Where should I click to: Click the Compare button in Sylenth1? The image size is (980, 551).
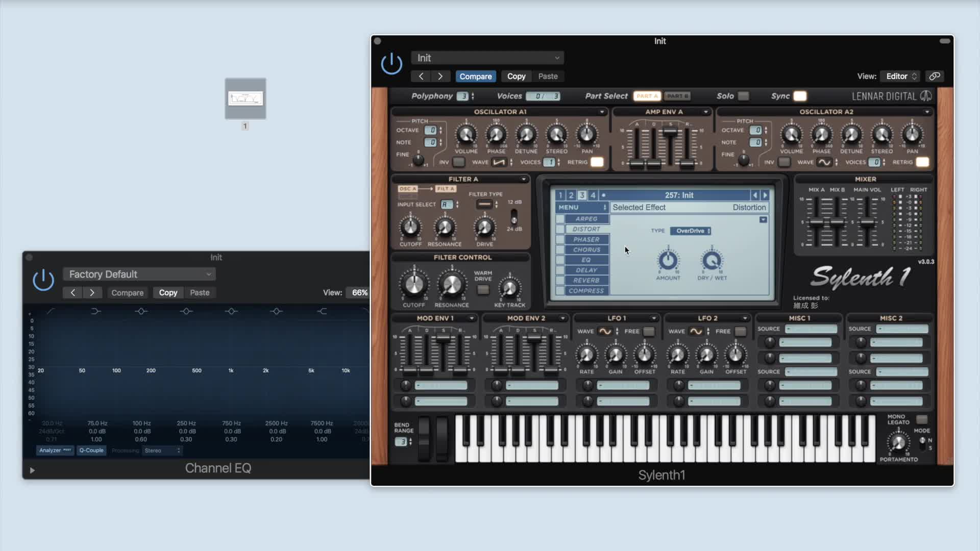click(475, 76)
